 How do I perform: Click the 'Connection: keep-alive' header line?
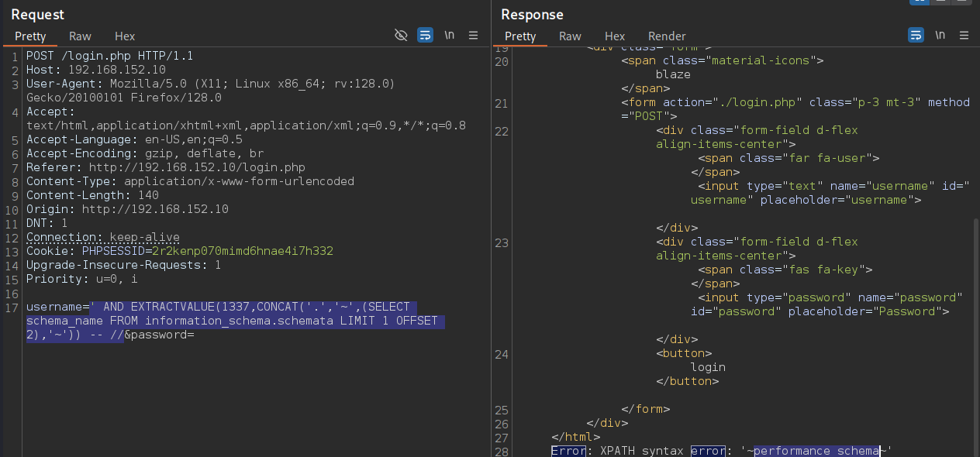[103, 237]
